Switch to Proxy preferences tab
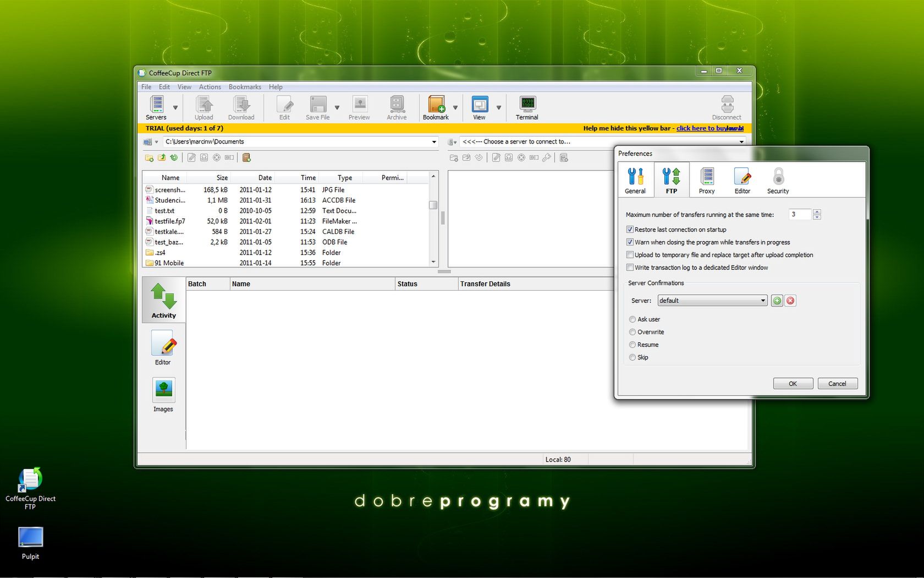The height and width of the screenshot is (578, 924). pyautogui.click(x=707, y=180)
